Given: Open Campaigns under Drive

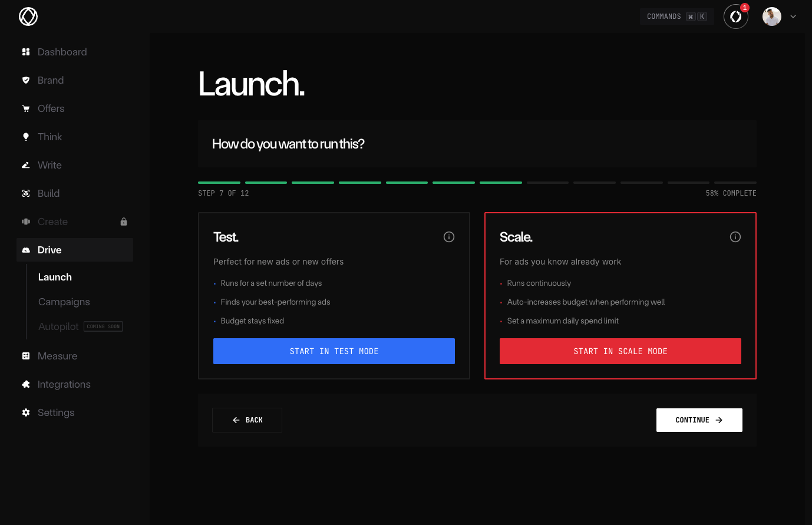Looking at the screenshot, I should (64, 302).
